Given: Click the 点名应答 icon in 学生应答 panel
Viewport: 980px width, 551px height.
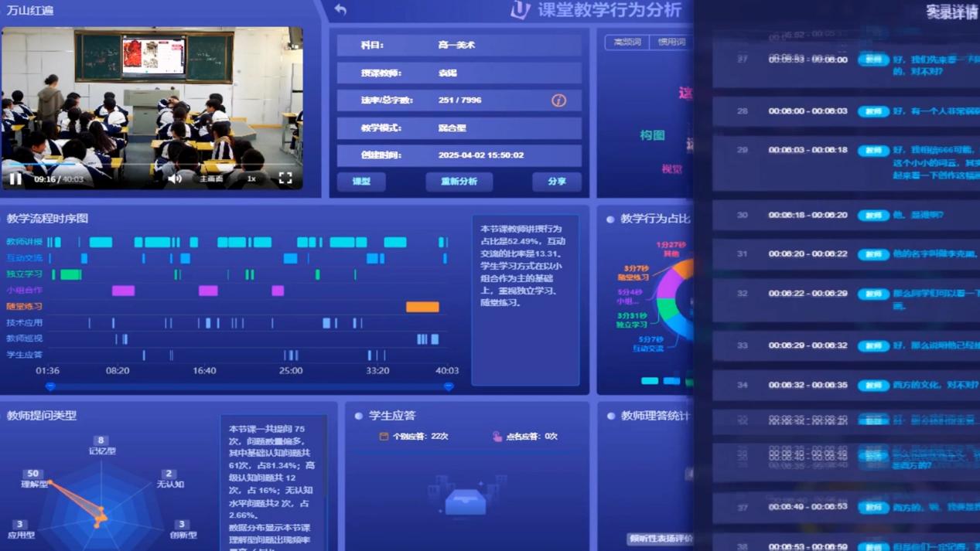Looking at the screenshot, I should 497,437.
